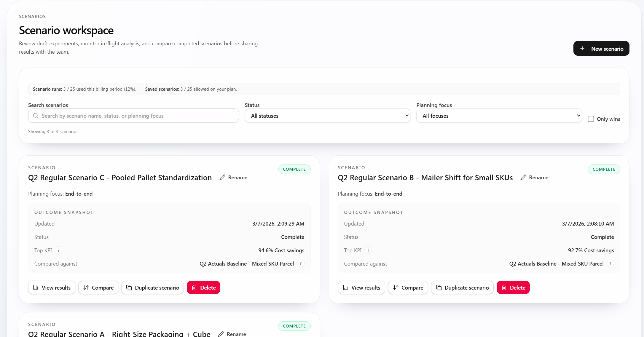Click the trash icon on Scenario B's Delete button

coord(504,288)
